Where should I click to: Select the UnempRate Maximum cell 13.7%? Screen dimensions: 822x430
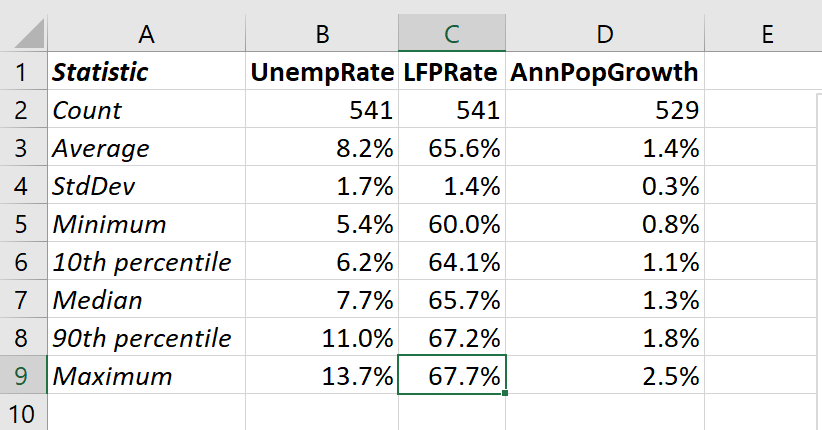coord(322,376)
